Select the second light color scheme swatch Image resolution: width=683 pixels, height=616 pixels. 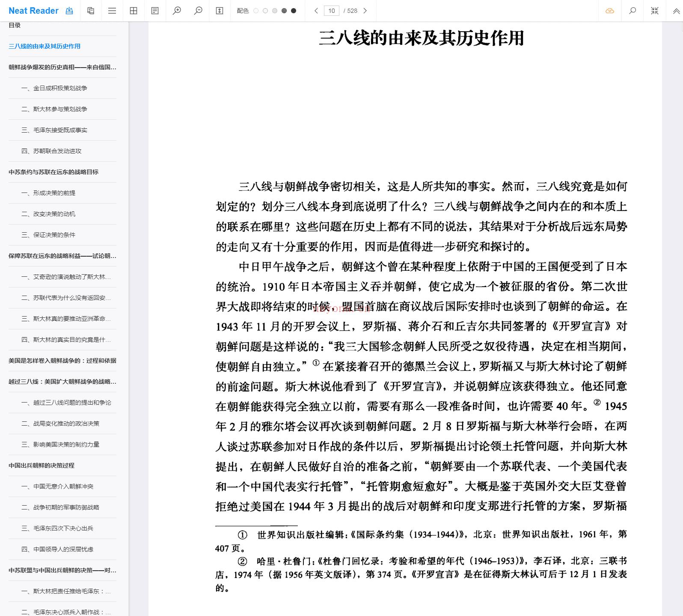click(x=265, y=11)
